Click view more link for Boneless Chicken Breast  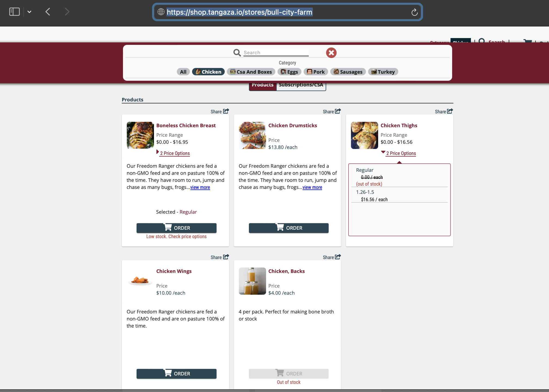(200, 187)
